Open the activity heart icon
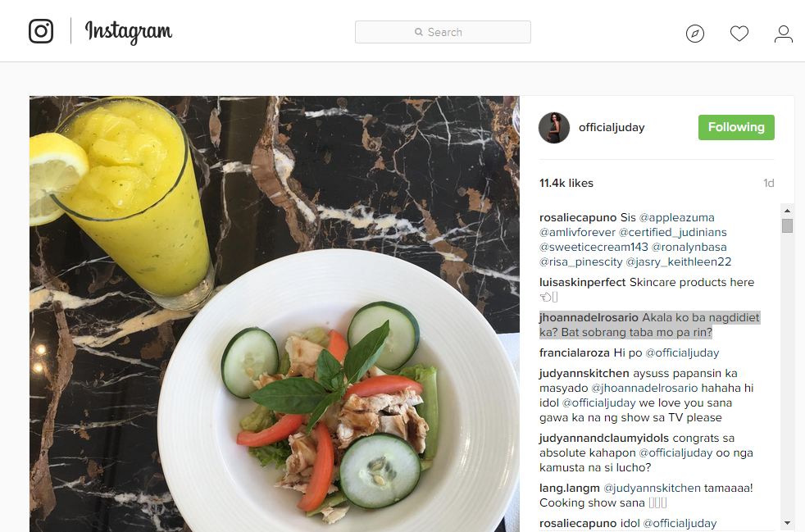This screenshot has height=532, width=805. click(739, 34)
